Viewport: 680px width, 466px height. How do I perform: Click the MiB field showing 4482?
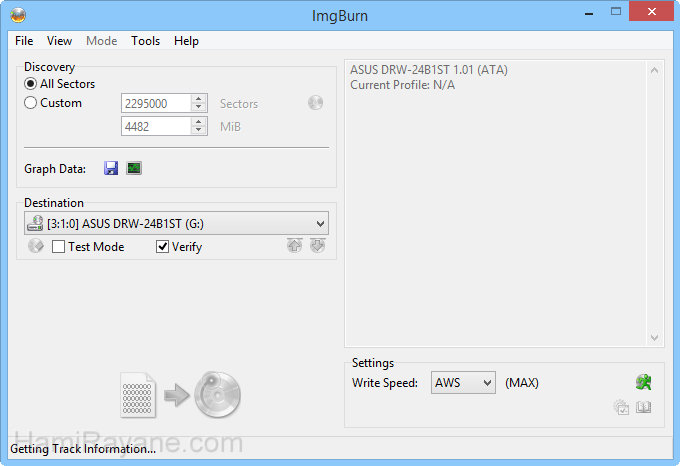coord(156,126)
